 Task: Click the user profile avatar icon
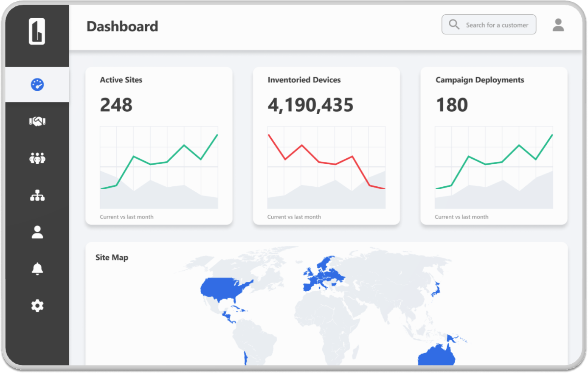(x=558, y=25)
